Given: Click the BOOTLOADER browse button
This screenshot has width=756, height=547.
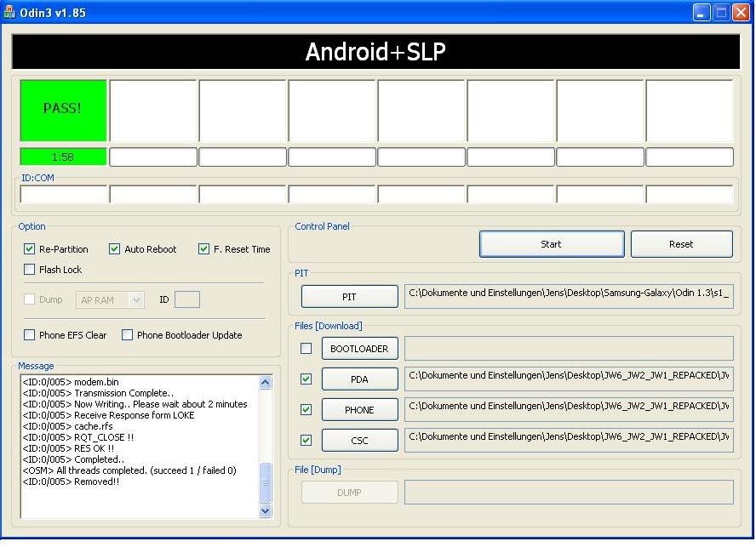Looking at the screenshot, I should (359, 349).
